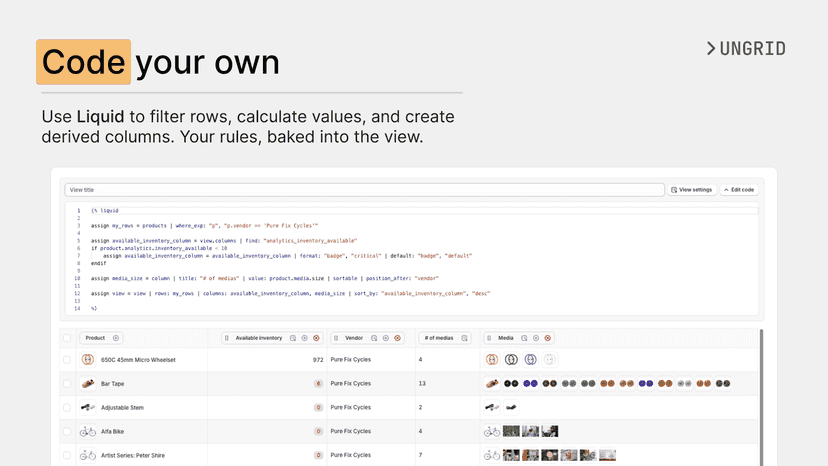Click '650C 45mm Micro Wheelset' product name
828x466 pixels.
click(x=138, y=360)
